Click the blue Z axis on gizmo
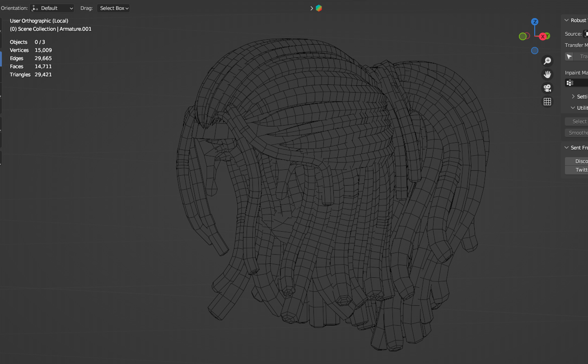Screen dimensions: 588x364 [x=535, y=22]
